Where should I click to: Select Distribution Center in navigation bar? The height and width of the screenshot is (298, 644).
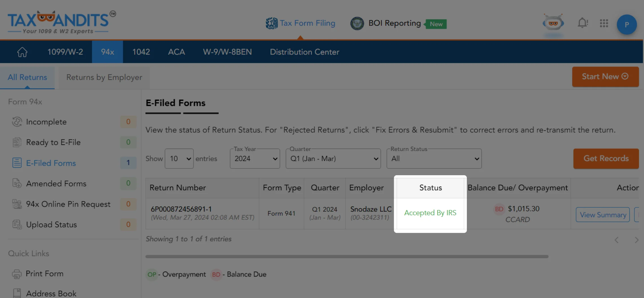304,52
